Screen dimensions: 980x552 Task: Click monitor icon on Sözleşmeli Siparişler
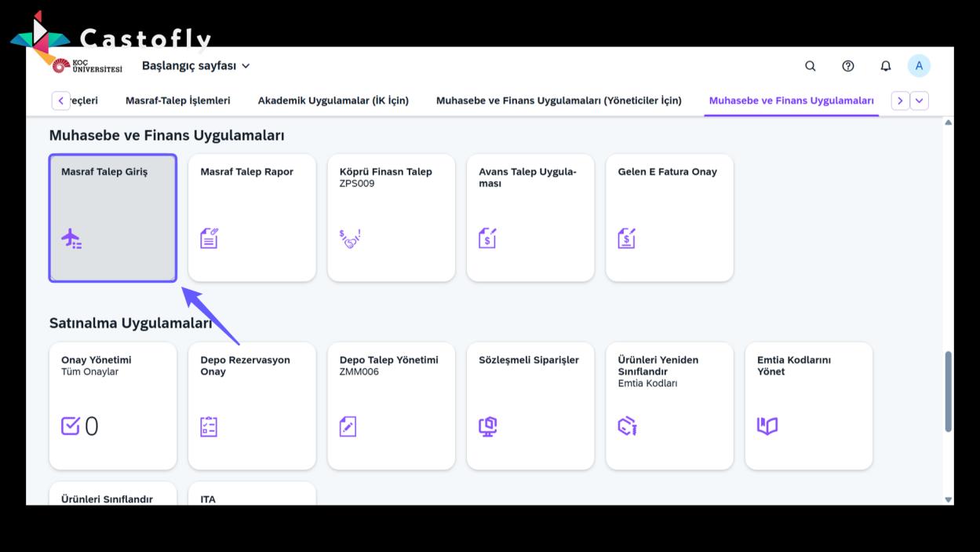pyautogui.click(x=487, y=426)
